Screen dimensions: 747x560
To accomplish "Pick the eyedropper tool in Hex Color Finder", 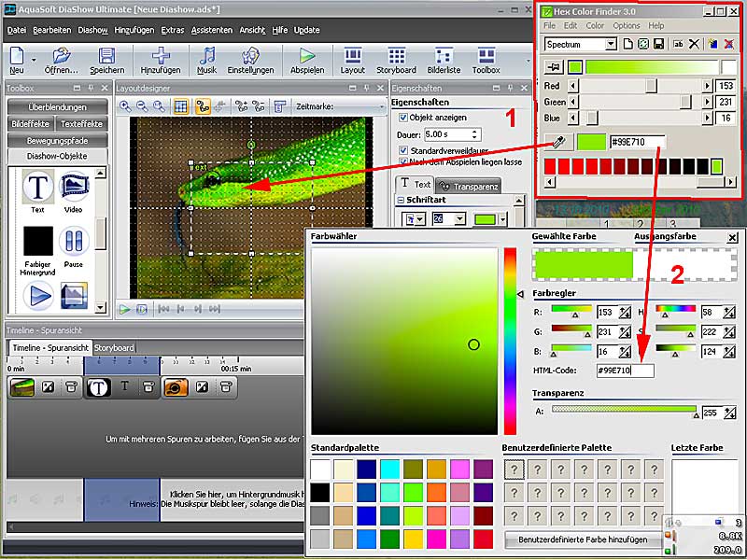I will tap(557, 142).
